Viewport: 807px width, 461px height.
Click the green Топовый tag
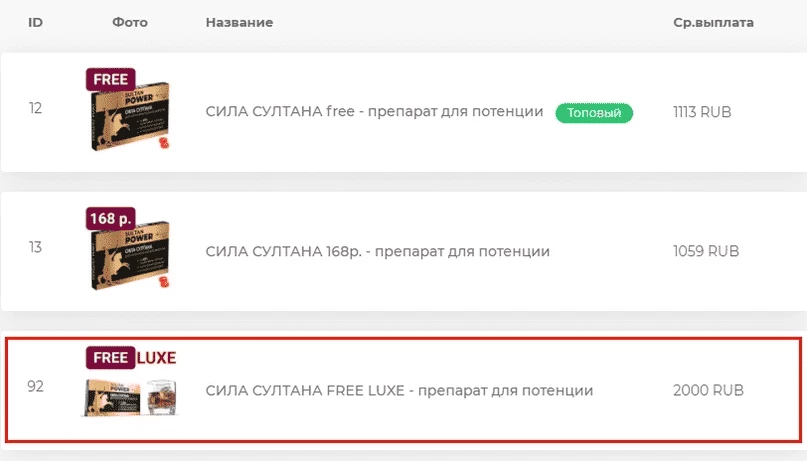pyautogui.click(x=594, y=113)
